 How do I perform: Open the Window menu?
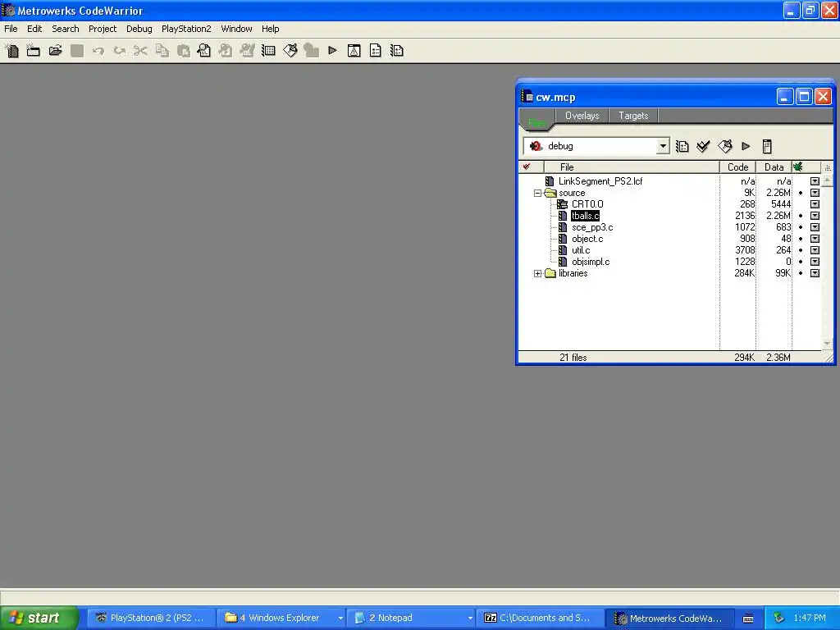236,29
